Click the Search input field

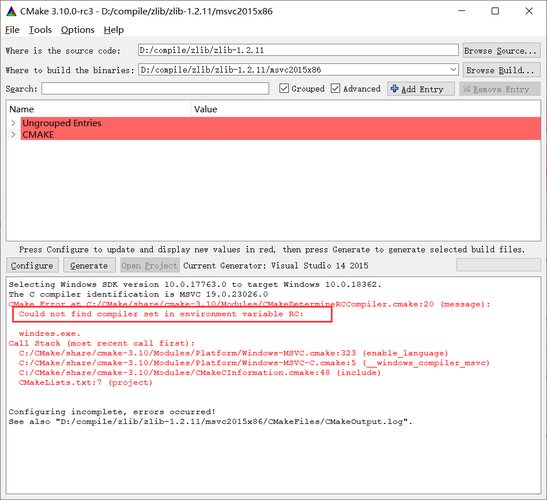(x=155, y=88)
